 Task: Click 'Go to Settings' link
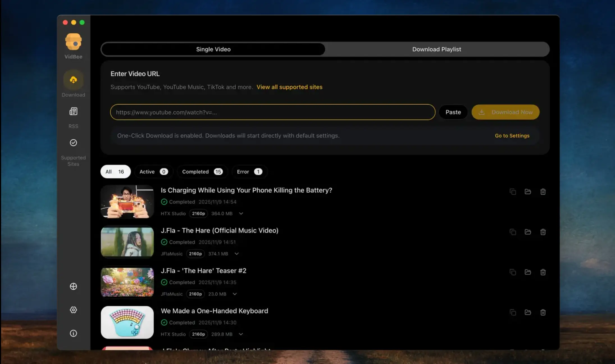[512, 136]
